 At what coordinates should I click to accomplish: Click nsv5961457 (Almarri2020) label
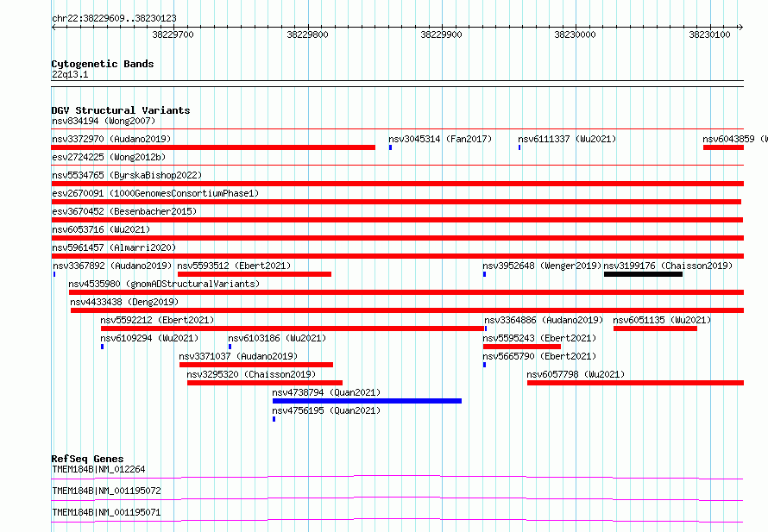click(114, 247)
